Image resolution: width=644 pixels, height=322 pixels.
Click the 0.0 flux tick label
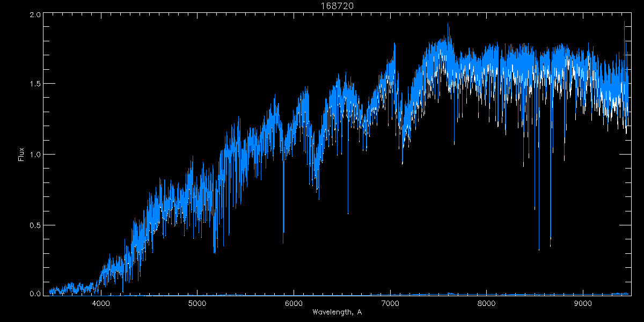(x=35, y=294)
